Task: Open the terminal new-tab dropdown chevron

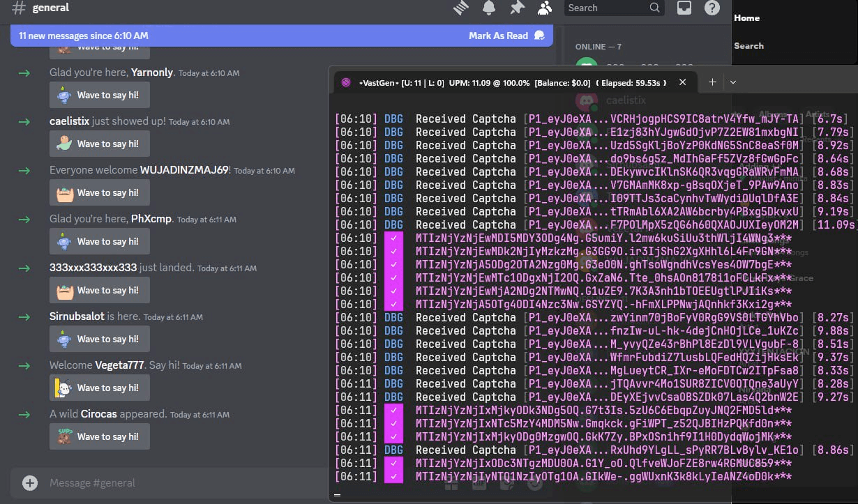Action: (732, 82)
